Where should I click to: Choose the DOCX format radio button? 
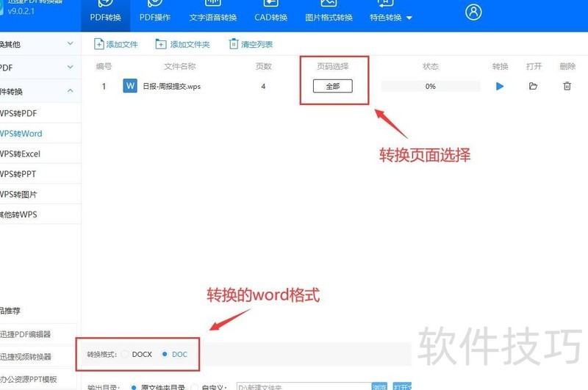coord(125,354)
